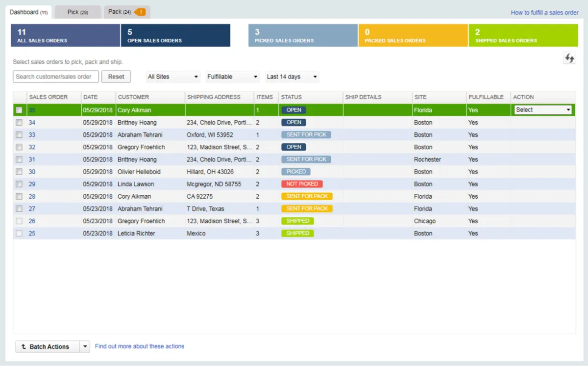This screenshot has height=366, width=588.
Task: Click the green Shipped Sales Orders tile
Action: [523, 35]
